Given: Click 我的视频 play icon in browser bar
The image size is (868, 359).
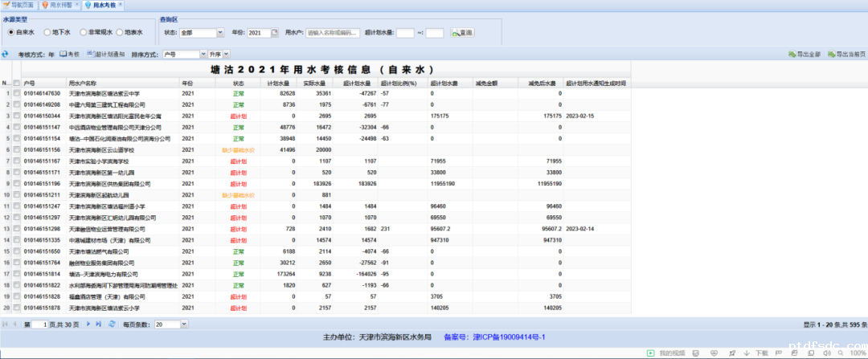Looking at the screenshot, I should pyautogui.click(x=650, y=353).
